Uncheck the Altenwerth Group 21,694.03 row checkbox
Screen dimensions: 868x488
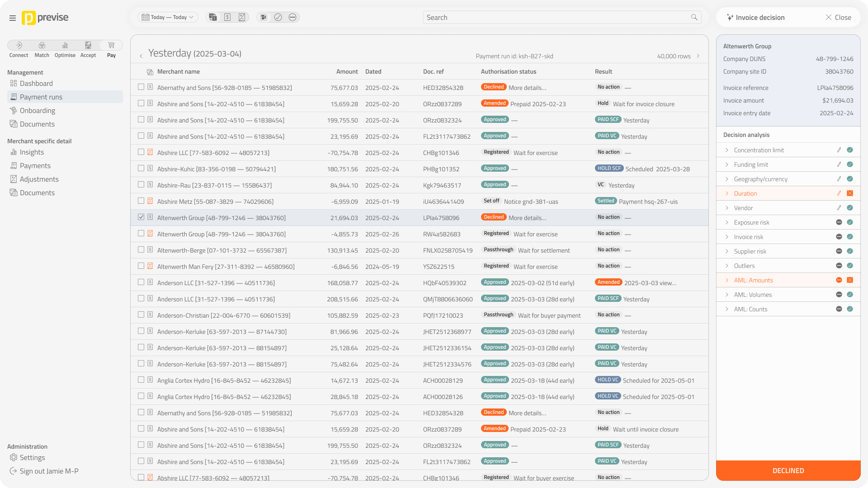141,217
